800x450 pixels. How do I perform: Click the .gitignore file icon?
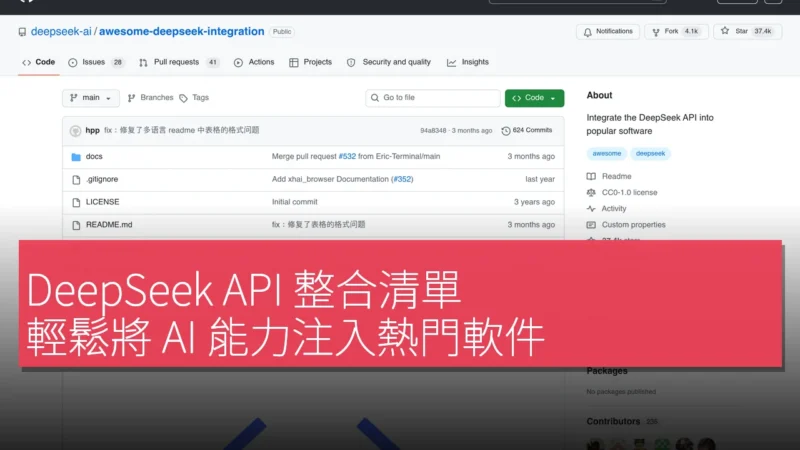coord(76,180)
